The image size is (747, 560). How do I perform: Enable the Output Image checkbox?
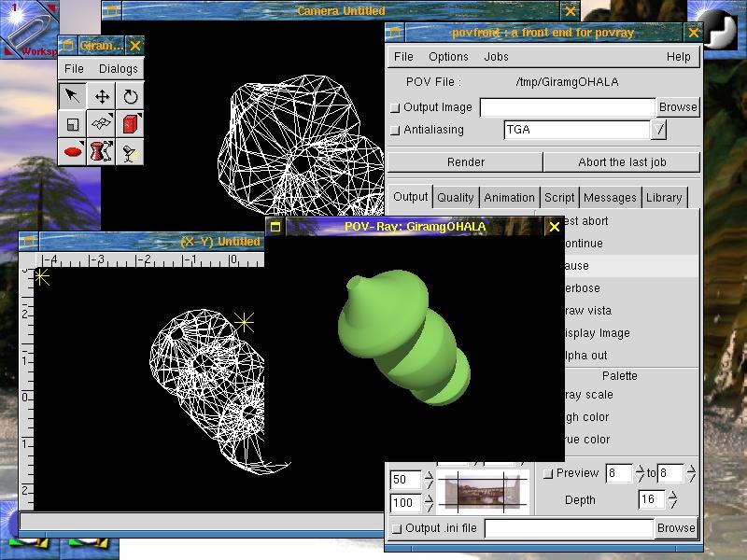(x=394, y=107)
